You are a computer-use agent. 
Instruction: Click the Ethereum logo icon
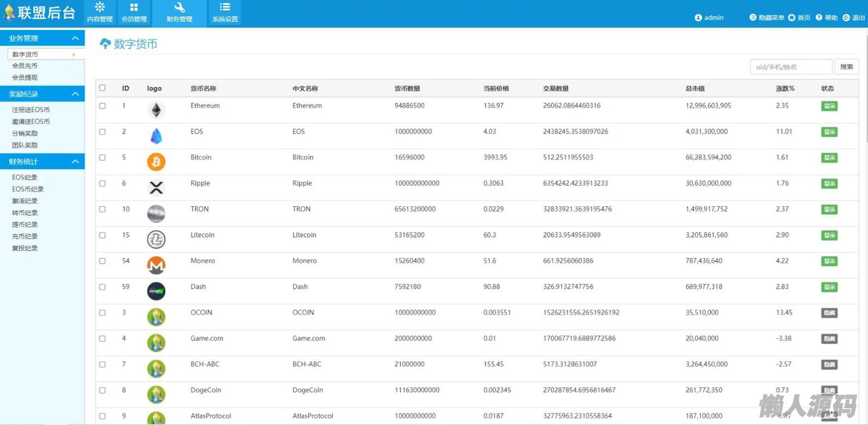click(156, 110)
